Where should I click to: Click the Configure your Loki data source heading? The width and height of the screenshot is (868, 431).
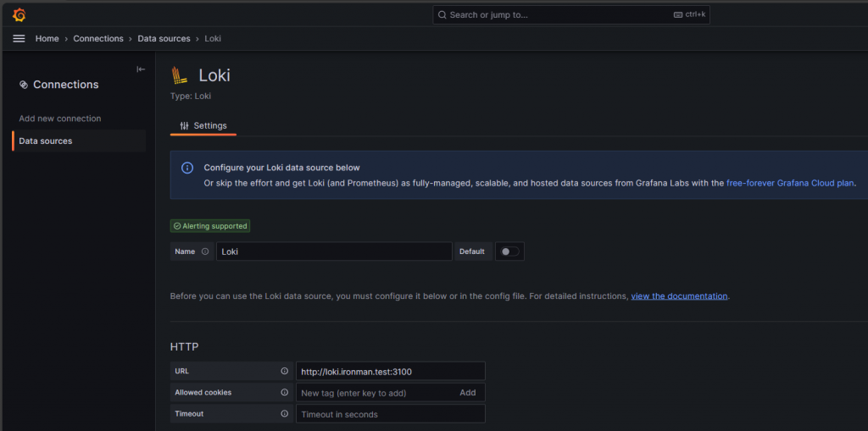coord(281,168)
